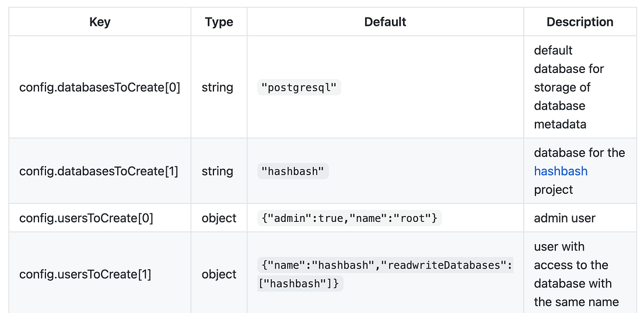The height and width of the screenshot is (313, 644).
Task: Click object type for config.usersToCreate[0]
Action: click(219, 218)
